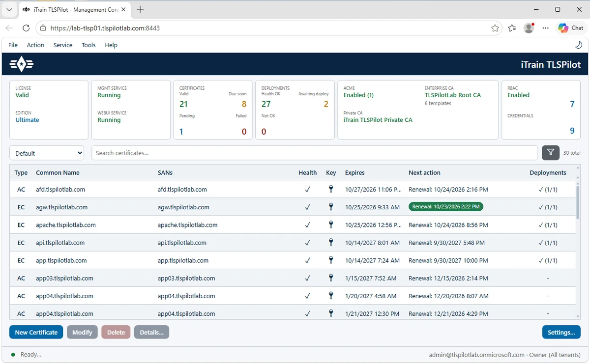Reload the browser page
This screenshot has width=590, height=364.
coord(26,28)
